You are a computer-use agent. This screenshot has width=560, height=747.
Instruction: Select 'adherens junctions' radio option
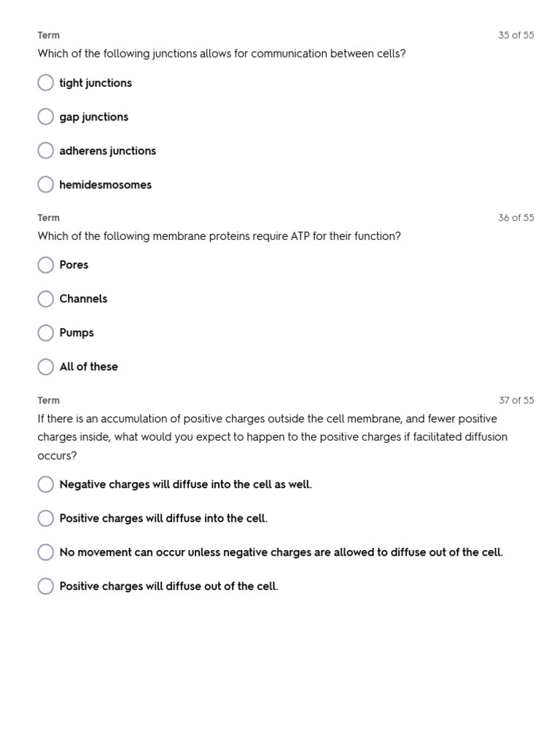(x=46, y=150)
